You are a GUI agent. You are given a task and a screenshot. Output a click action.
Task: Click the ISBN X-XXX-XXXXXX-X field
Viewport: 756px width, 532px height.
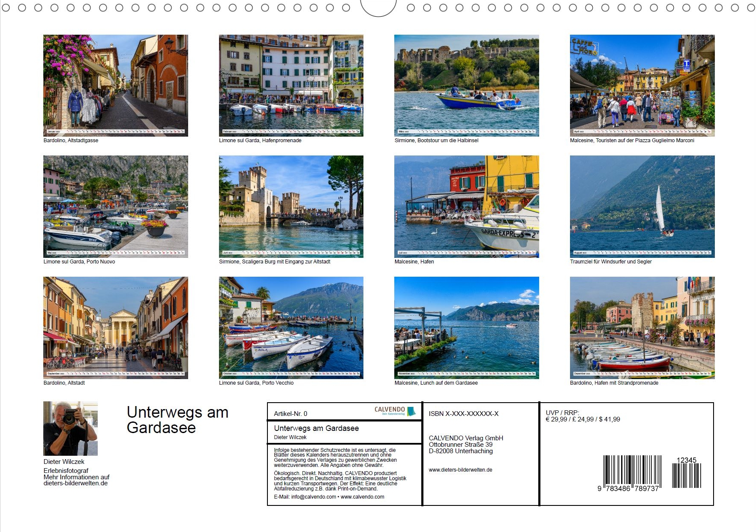[463, 414]
